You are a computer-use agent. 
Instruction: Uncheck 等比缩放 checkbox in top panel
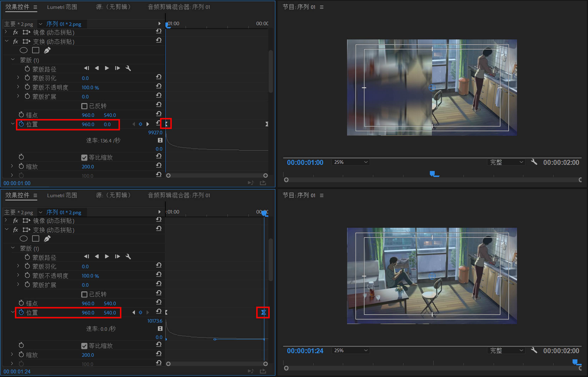[84, 157]
